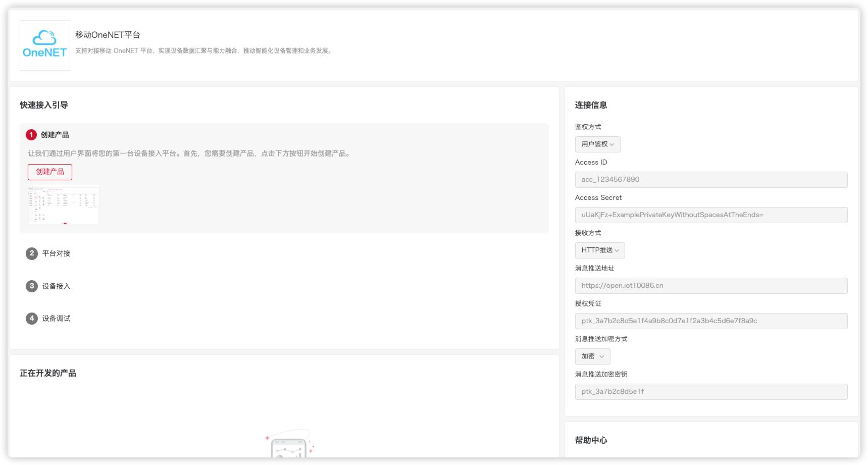Click the Access ID input field
The image size is (868, 465).
711,180
